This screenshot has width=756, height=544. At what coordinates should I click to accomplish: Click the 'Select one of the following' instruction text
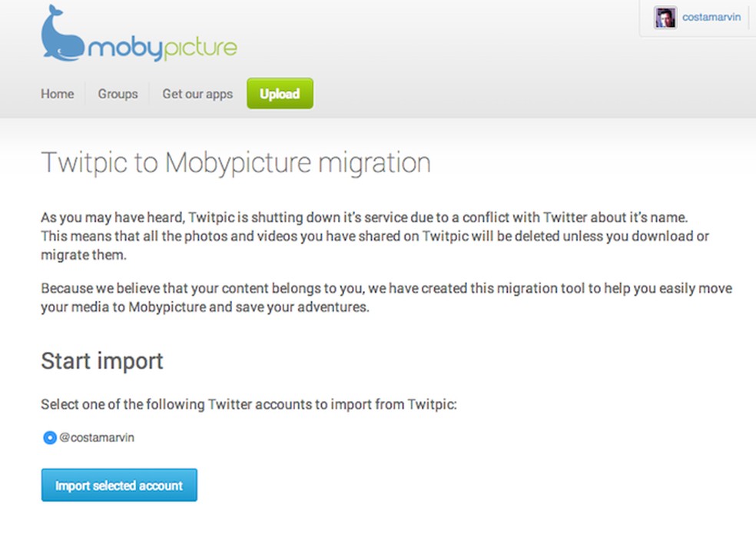[249, 404]
